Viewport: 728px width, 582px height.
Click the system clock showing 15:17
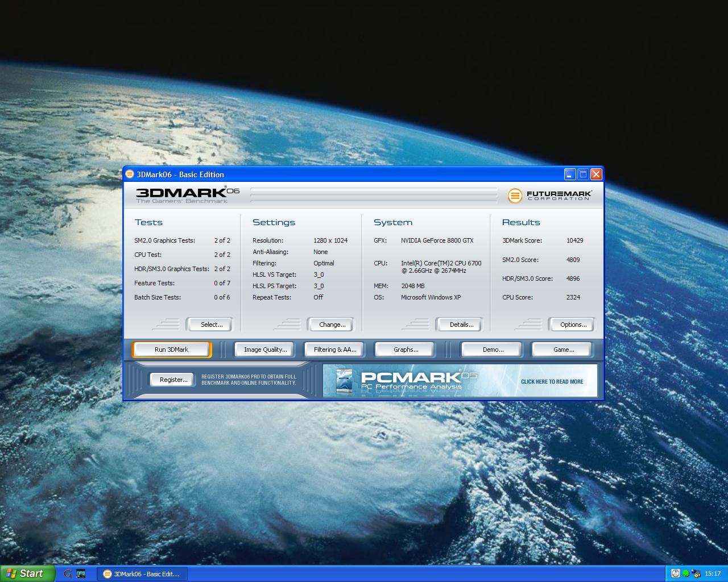click(x=713, y=574)
